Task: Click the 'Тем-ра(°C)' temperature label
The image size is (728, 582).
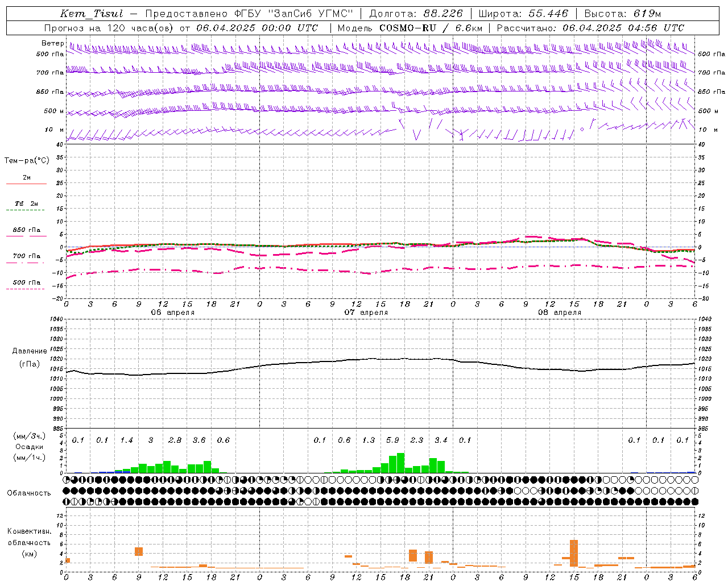Action: click(x=27, y=161)
